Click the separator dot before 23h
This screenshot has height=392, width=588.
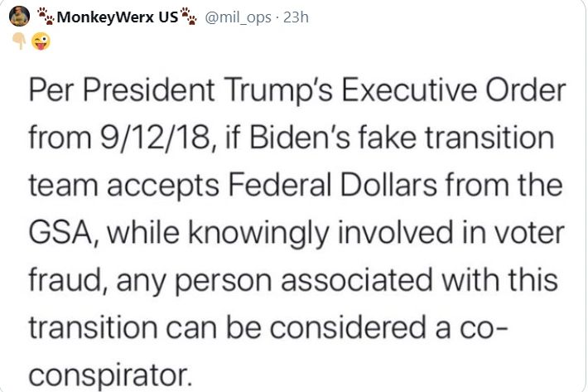[x=277, y=17]
